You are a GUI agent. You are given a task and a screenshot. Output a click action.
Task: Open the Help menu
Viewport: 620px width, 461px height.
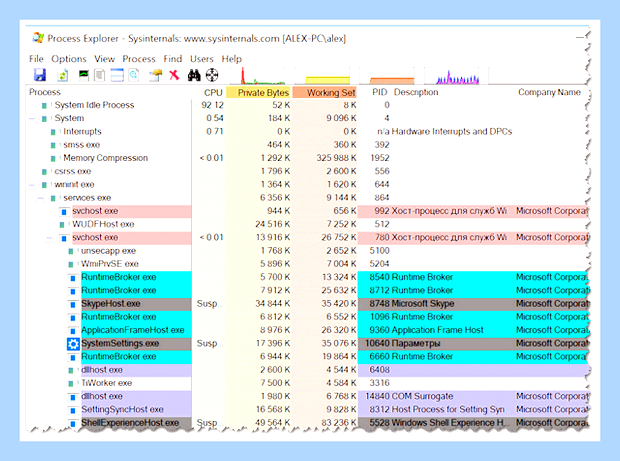tap(231, 59)
